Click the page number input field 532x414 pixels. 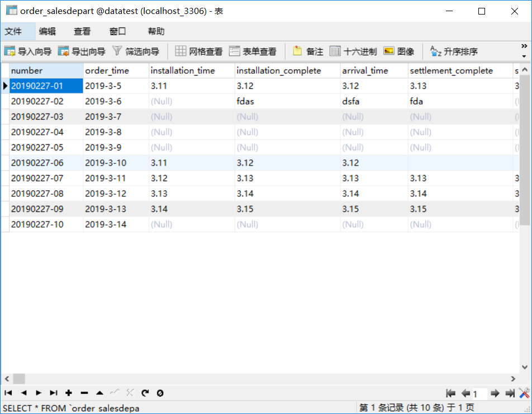pyautogui.click(x=479, y=394)
